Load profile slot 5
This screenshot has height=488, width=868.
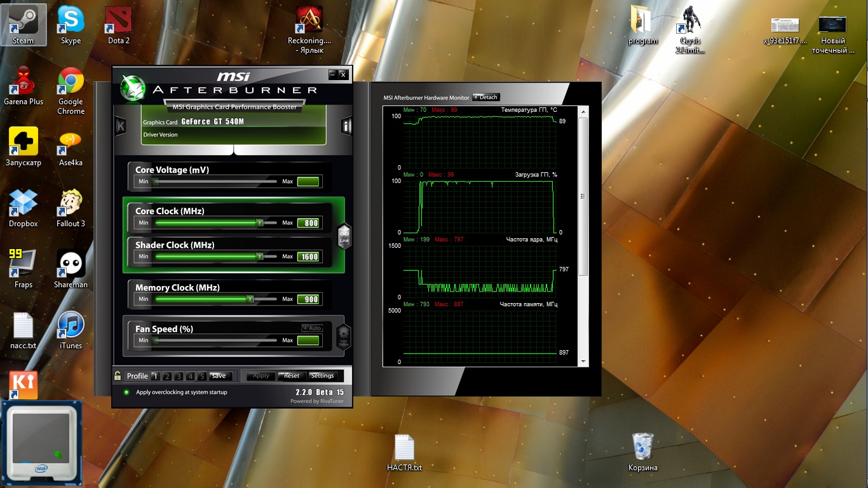point(201,376)
